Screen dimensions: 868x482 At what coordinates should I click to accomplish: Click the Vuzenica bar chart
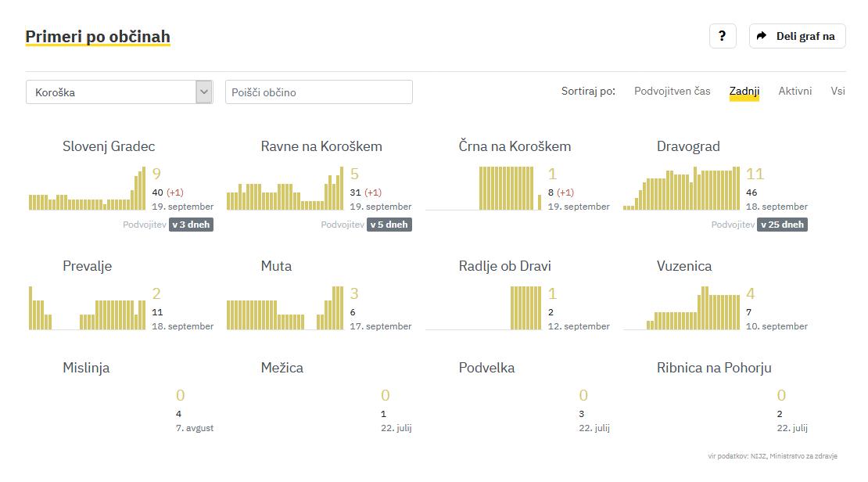coord(681,308)
